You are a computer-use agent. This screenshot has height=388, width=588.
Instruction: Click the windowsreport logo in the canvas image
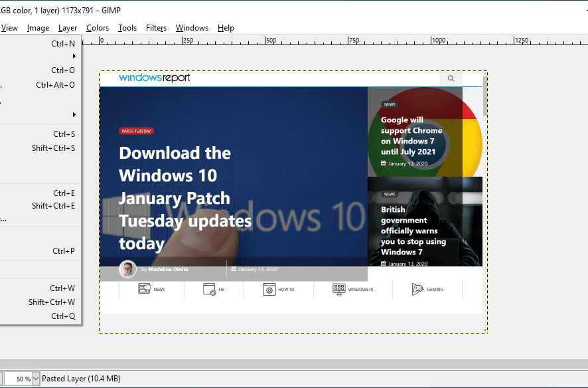pyautogui.click(x=154, y=78)
